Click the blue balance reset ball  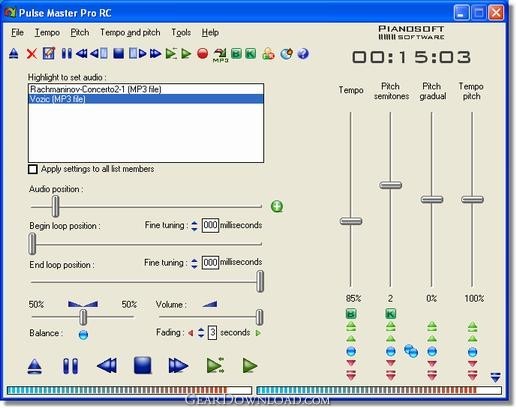pos(83,334)
